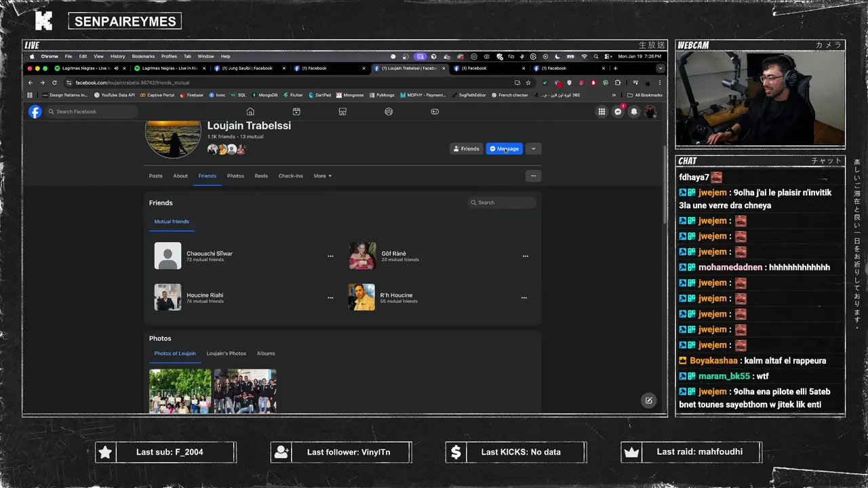Open the Facebook Menu grid icon
Image resolution: width=868 pixels, height=488 pixels.
(601, 112)
